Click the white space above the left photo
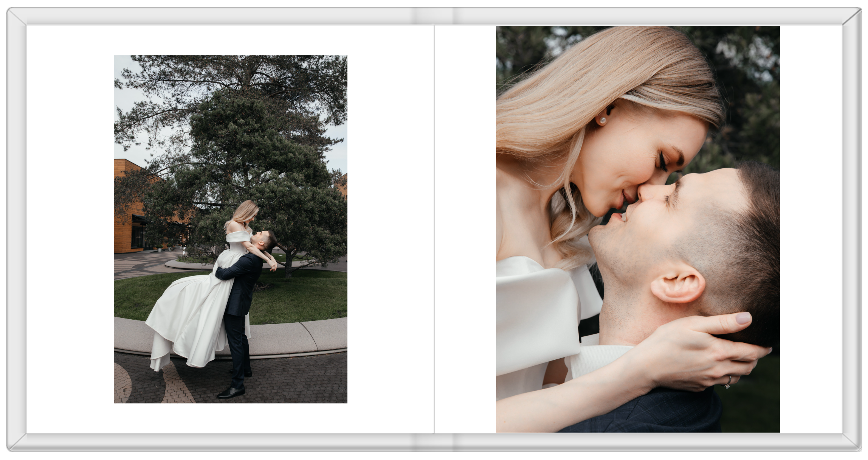Viewport: 868px width, 460px height. point(230,40)
